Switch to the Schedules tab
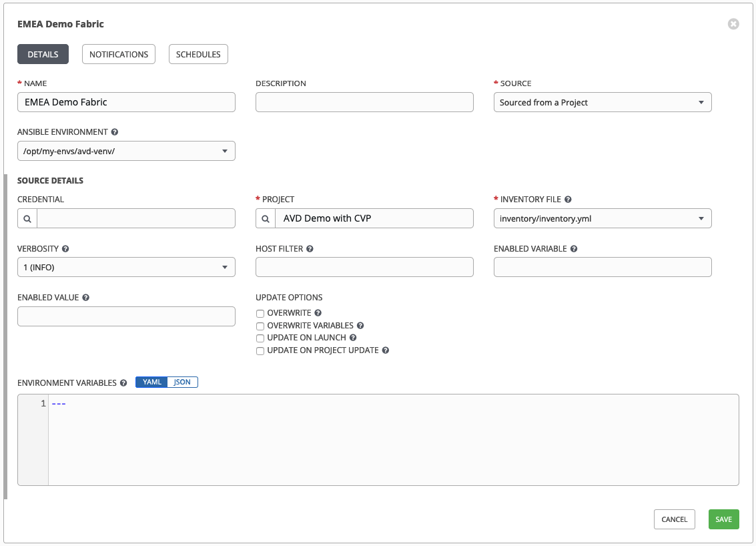Image resolution: width=756 pixels, height=546 pixels. (198, 54)
